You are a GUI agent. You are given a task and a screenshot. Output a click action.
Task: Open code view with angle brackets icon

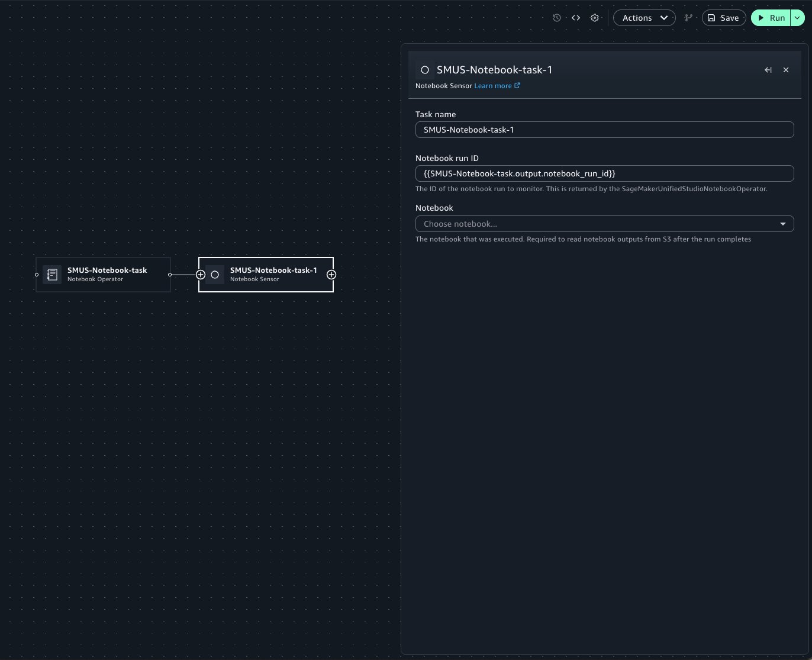tap(575, 18)
